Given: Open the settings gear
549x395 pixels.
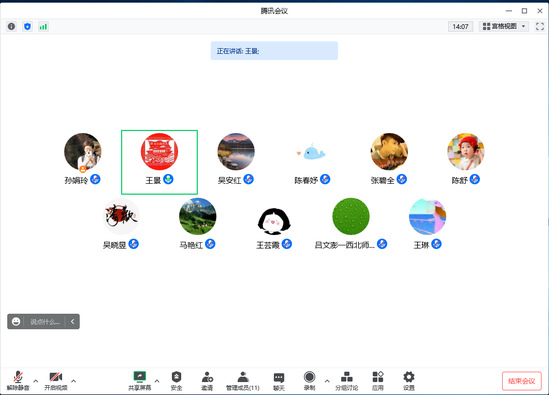Looking at the screenshot, I should pyautogui.click(x=409, y=381).
